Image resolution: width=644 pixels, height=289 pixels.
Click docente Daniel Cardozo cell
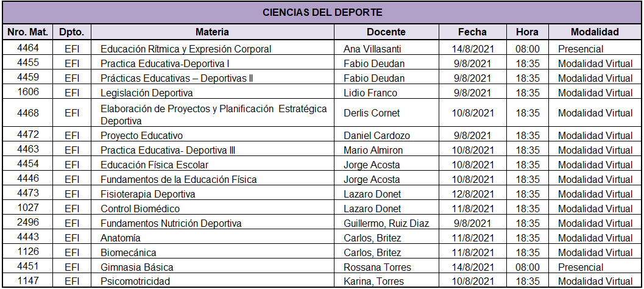click(386, 135)
